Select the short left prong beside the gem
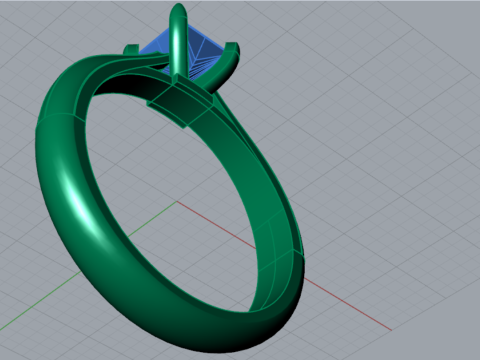480x360 pixels. pyautogui.click(x=131, y=50)
